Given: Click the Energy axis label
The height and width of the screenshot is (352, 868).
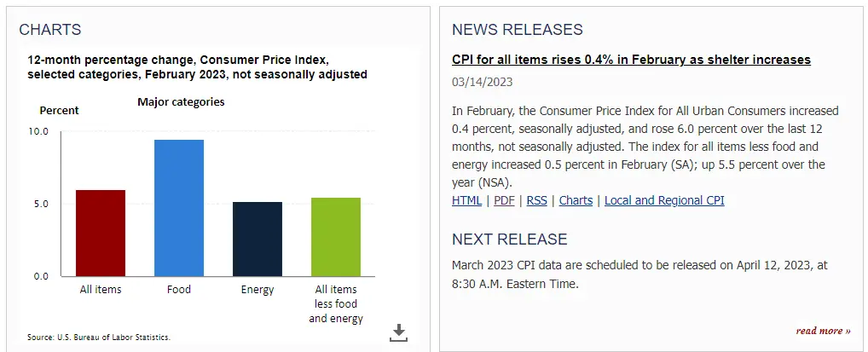Looking at the screenshot, I should click(x=258, y=290).
